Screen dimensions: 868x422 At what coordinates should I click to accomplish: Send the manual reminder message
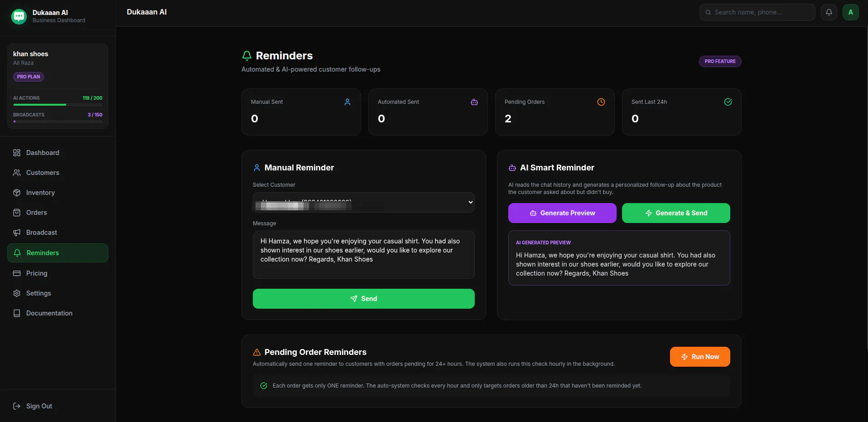(x=364, y=299)
